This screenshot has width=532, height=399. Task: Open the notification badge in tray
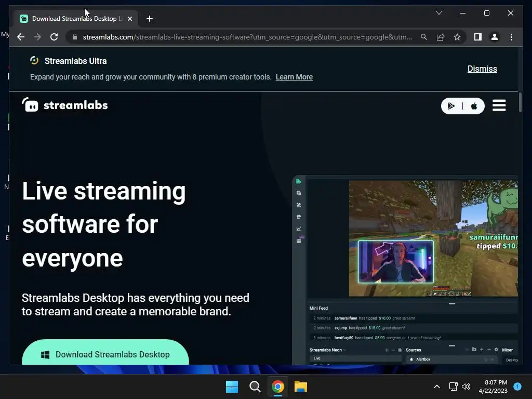(517, 387)
